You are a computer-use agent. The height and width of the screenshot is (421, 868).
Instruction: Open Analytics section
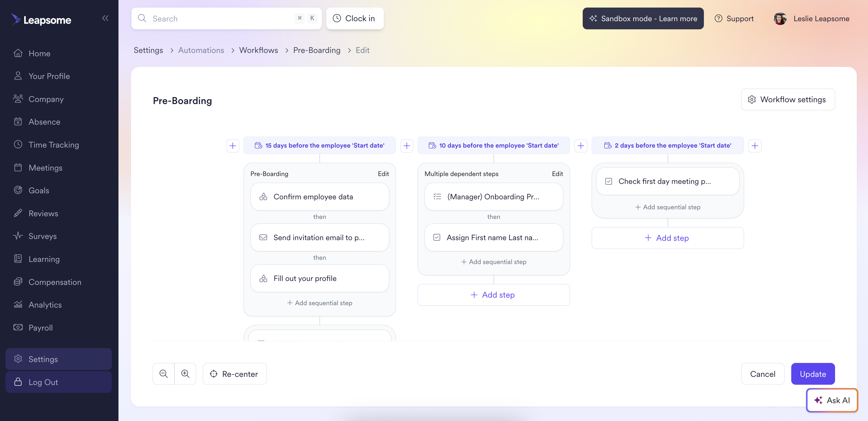tap(59, 305)
